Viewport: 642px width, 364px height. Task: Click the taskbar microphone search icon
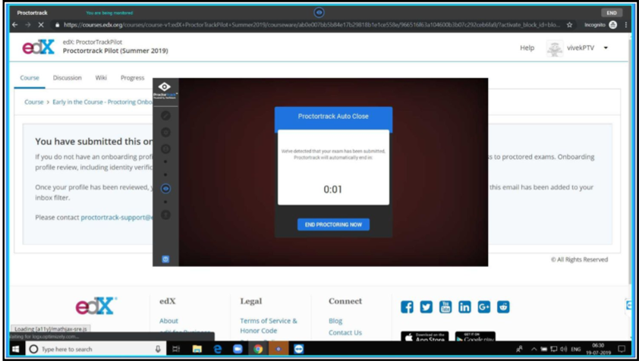(158, 350)
